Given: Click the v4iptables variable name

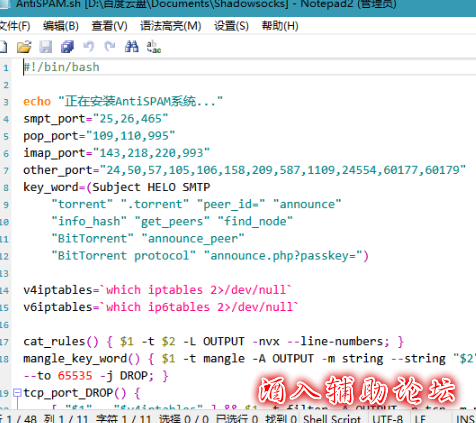Looking at the screenshot, I should click(x=58, y=290).
